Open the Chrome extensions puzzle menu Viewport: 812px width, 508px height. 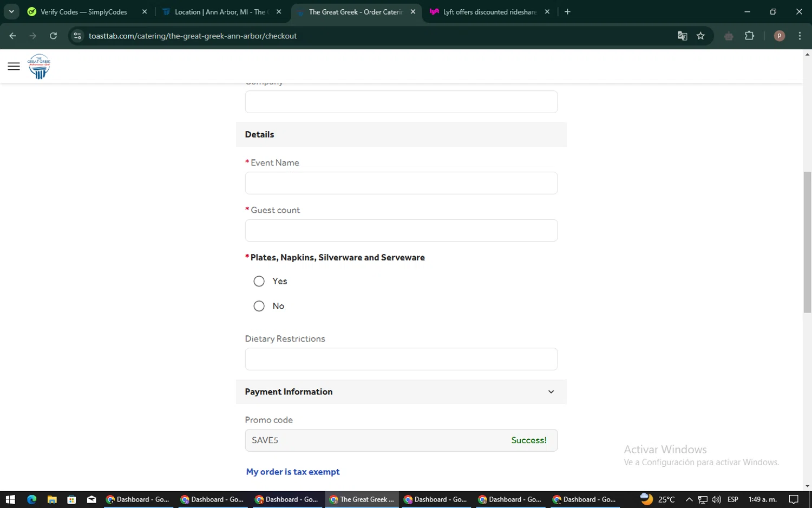click(x=749, y=36)
